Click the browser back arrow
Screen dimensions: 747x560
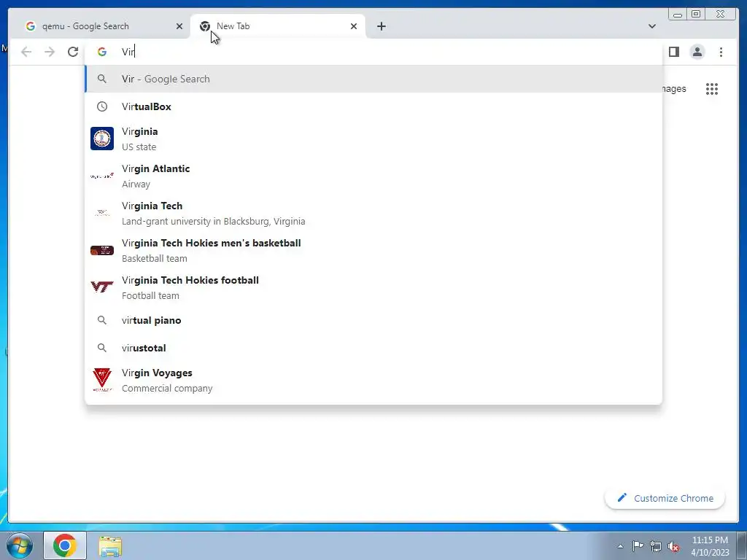(26, 52)
